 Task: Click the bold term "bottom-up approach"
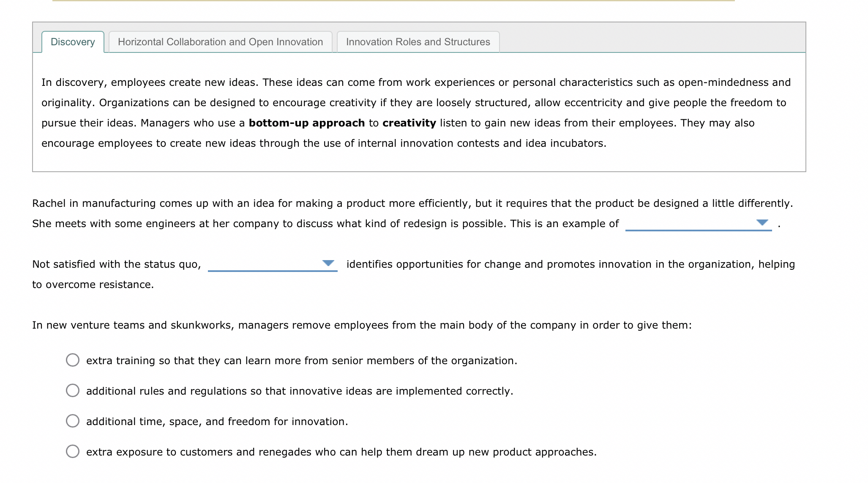coord(306,123)
